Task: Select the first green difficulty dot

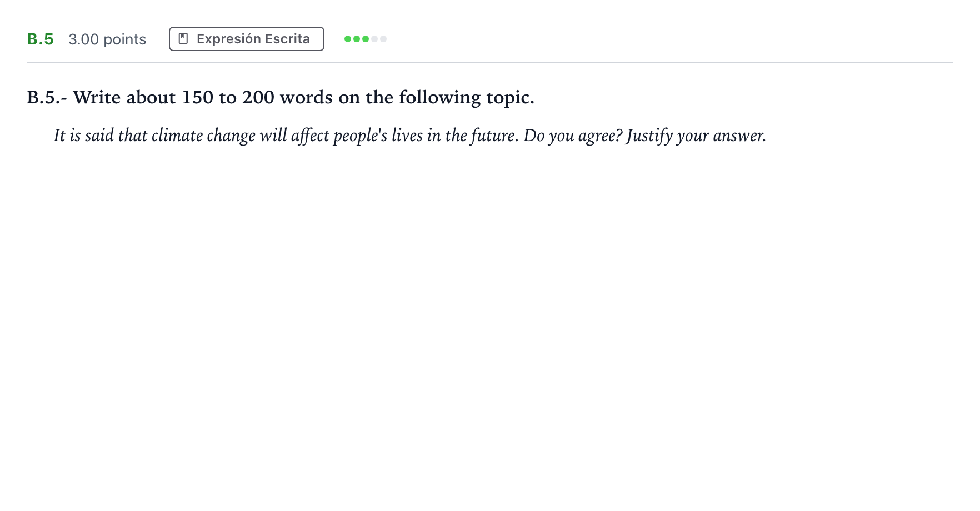Action: pos(348,39)
